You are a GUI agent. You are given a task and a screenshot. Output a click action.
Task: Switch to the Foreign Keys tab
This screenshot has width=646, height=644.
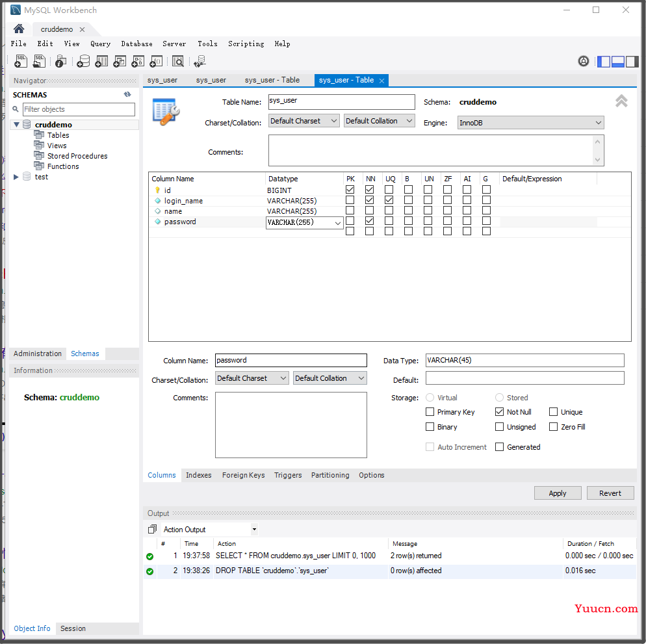point(244,475)
